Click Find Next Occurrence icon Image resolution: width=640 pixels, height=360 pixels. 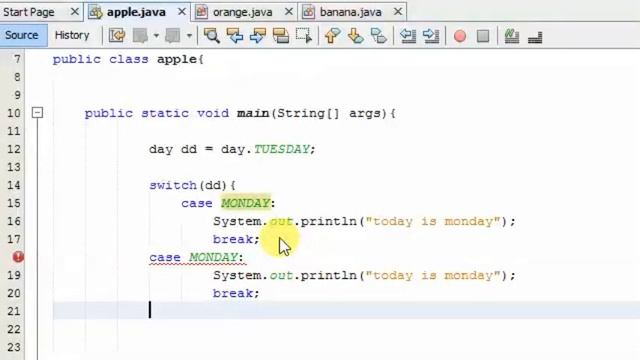pos(258,36)
